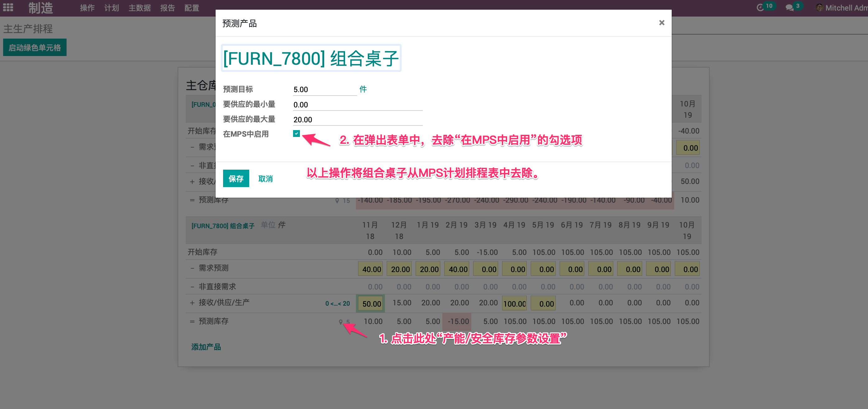Select 组合桌子 需求预测 cell for 6月 19
This screenshot has height=409, width=868.
coord(572,269)
